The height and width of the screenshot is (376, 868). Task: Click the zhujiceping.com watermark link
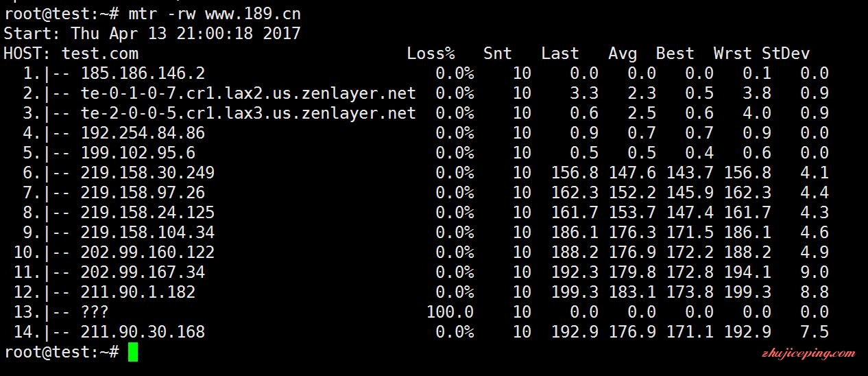click(809, 354)
